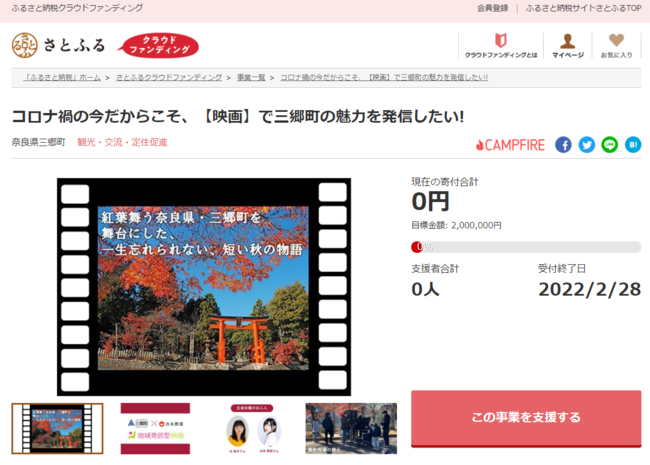650x465 pixels.
Task: Open the crowdfunding red badge logo
Action: point(159,45)
